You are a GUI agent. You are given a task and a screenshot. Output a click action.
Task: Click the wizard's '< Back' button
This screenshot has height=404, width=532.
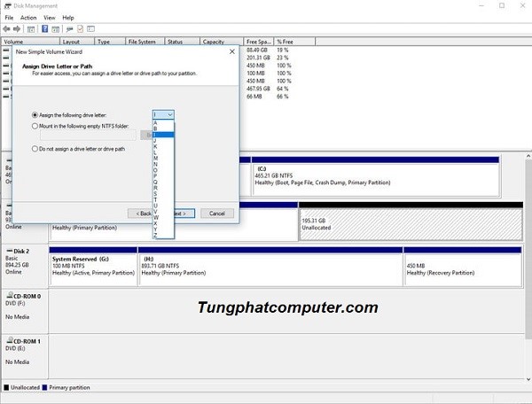click(x=140, y=214)
